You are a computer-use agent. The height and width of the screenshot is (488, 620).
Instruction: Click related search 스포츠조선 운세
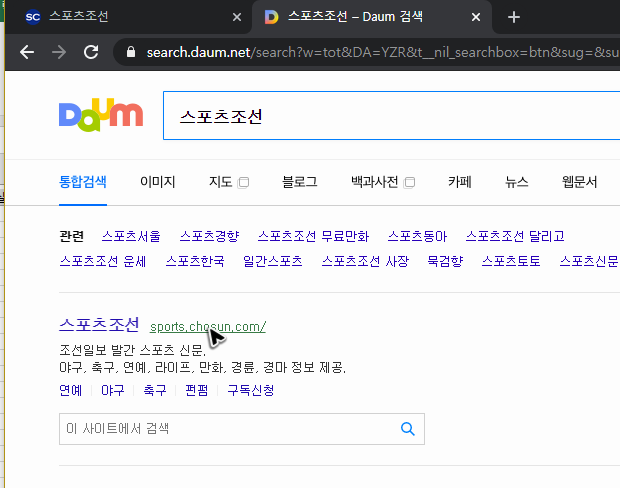click(x=103, y=261)
